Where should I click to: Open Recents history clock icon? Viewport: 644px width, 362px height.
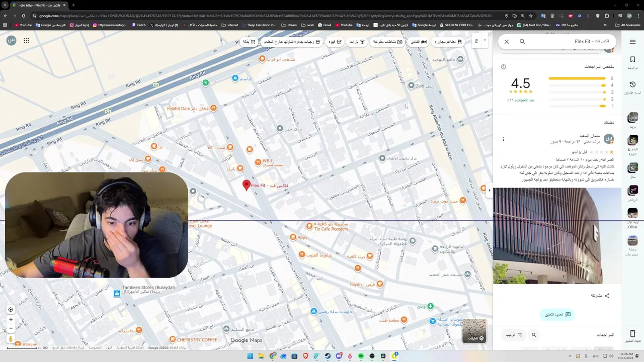632,84
